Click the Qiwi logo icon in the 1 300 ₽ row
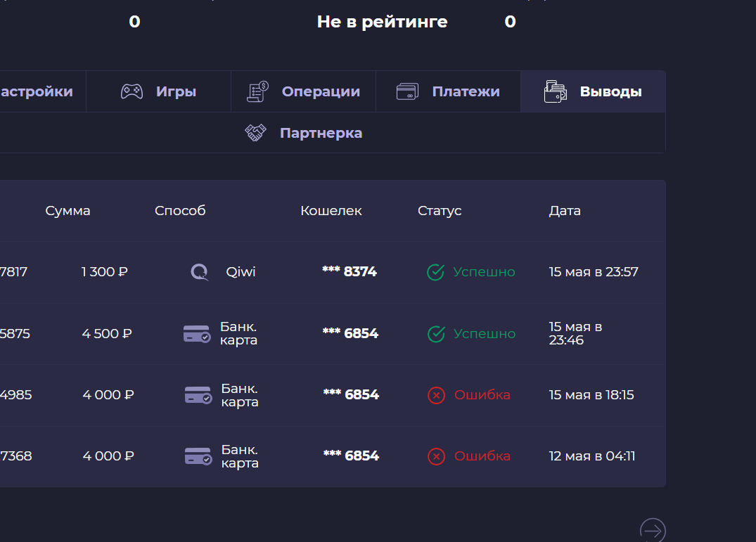The image size is (756, 542). click(x=200, y=272)
